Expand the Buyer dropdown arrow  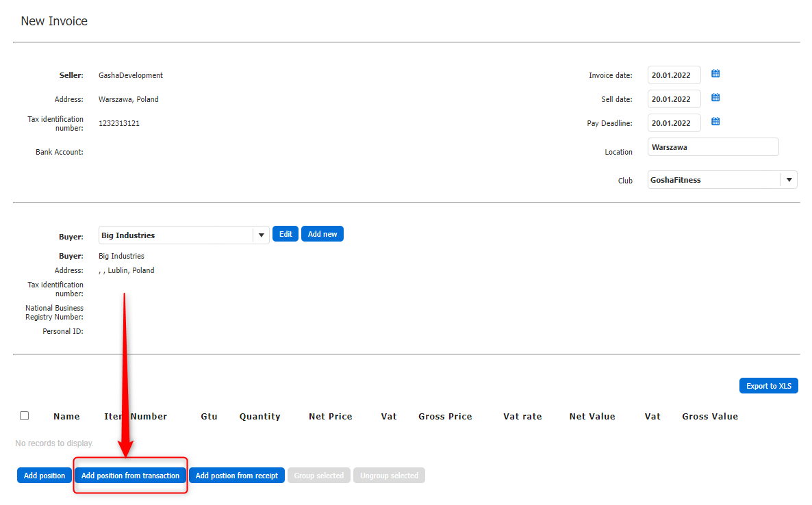point(261,235)
